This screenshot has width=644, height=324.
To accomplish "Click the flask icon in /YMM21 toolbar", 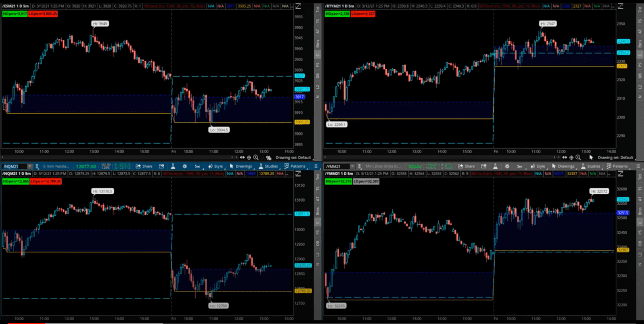I will tap(495, 166).
